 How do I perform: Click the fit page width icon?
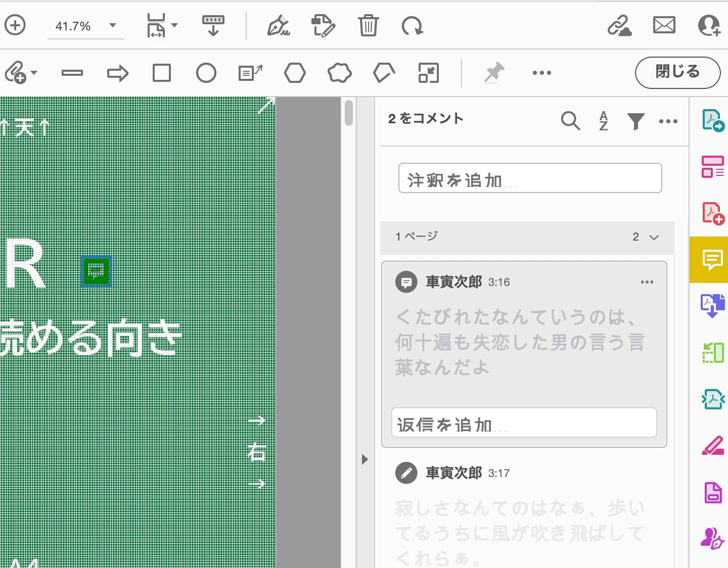[156, 25]
